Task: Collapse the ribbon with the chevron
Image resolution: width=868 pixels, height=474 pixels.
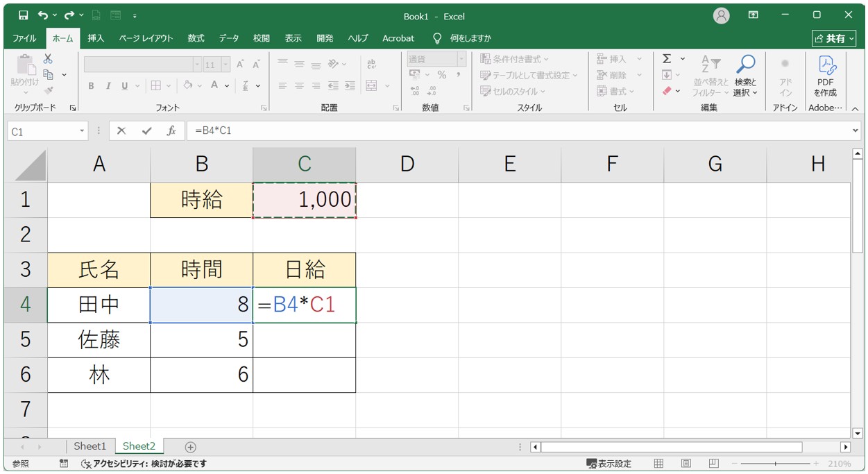Action: [x=855, y=108]
